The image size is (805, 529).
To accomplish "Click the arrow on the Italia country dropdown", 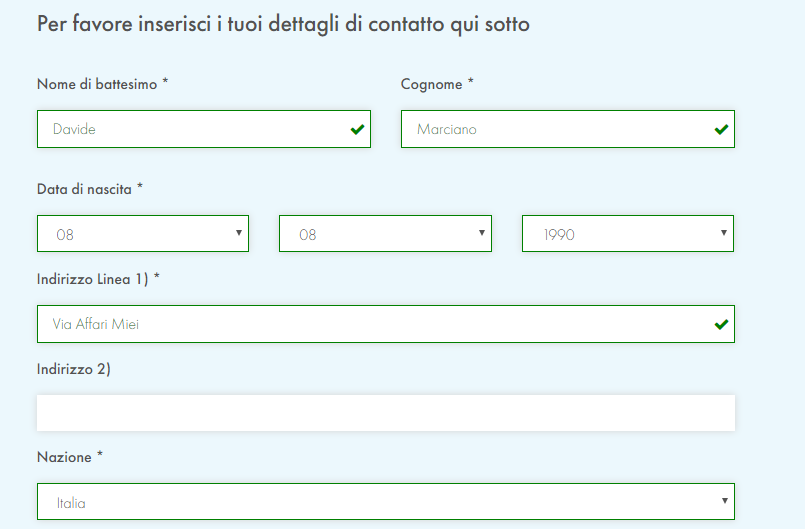I will click(x=723, y=501).
